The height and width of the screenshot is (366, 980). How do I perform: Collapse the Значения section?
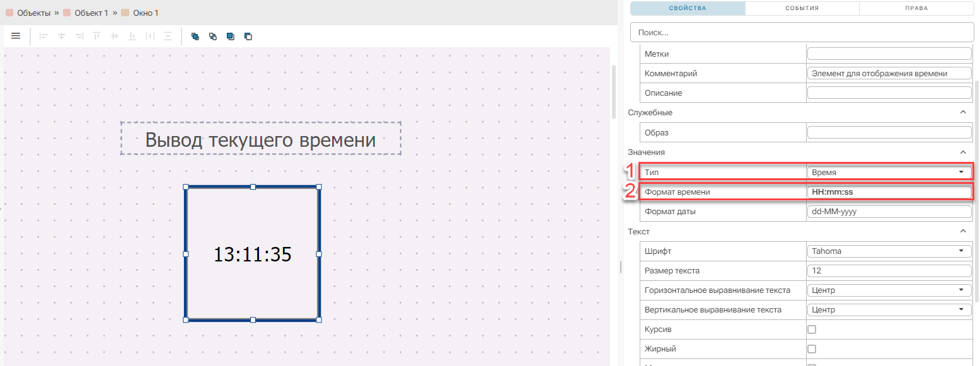click(x=962, y=152)
